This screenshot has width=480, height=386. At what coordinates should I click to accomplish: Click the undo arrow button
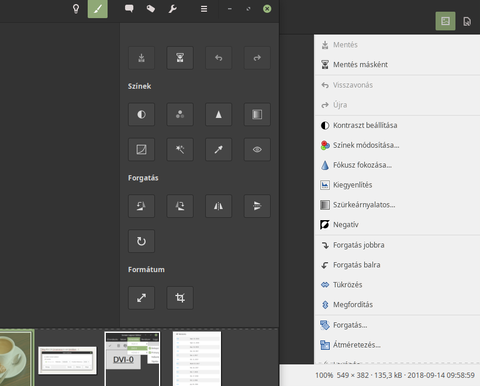(219, 58)
